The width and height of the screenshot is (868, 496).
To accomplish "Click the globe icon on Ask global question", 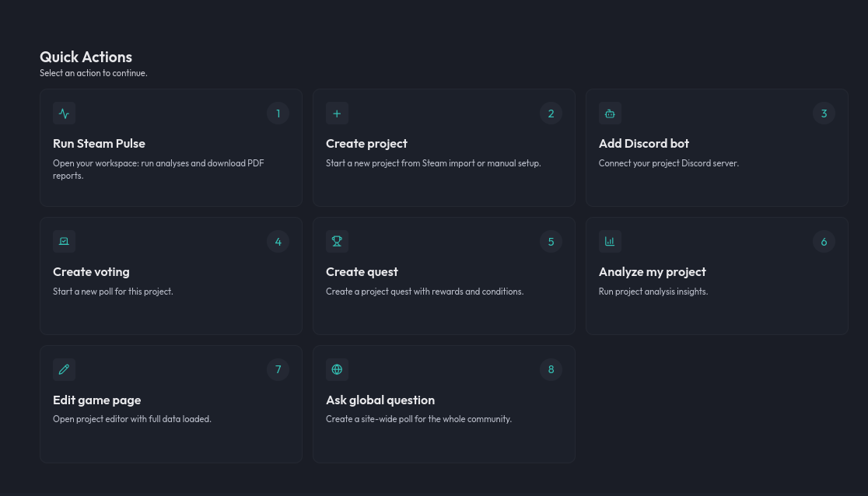I will tap(337, 369).
